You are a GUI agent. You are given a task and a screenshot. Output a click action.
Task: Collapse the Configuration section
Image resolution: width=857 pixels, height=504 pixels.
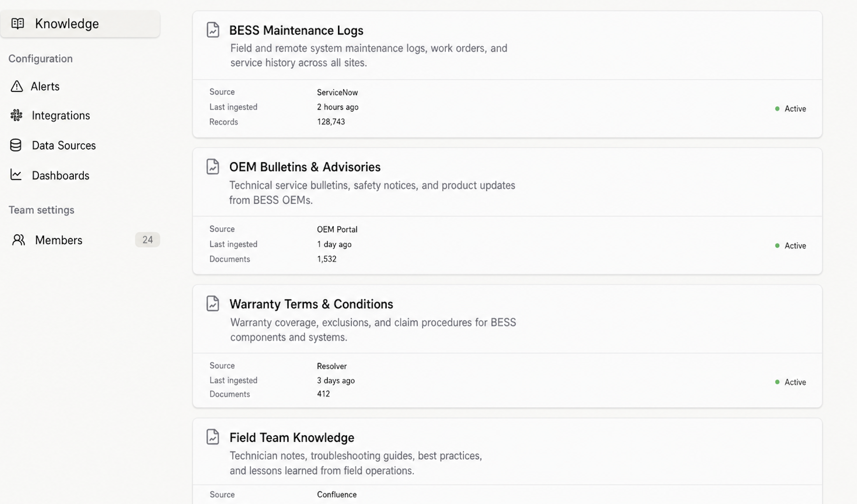41,59
